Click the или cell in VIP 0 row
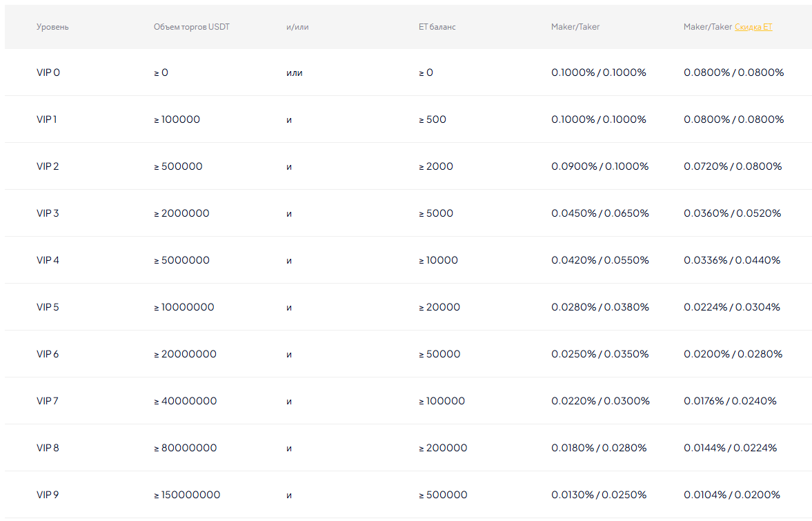 (294, 73)
